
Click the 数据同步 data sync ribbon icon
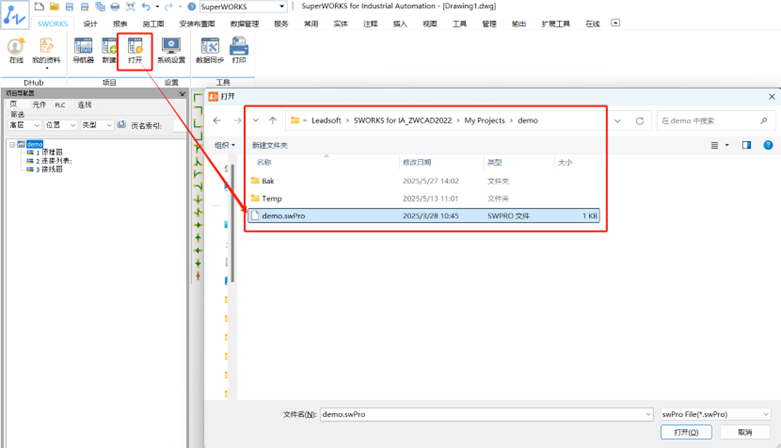(x=210, y=50)
